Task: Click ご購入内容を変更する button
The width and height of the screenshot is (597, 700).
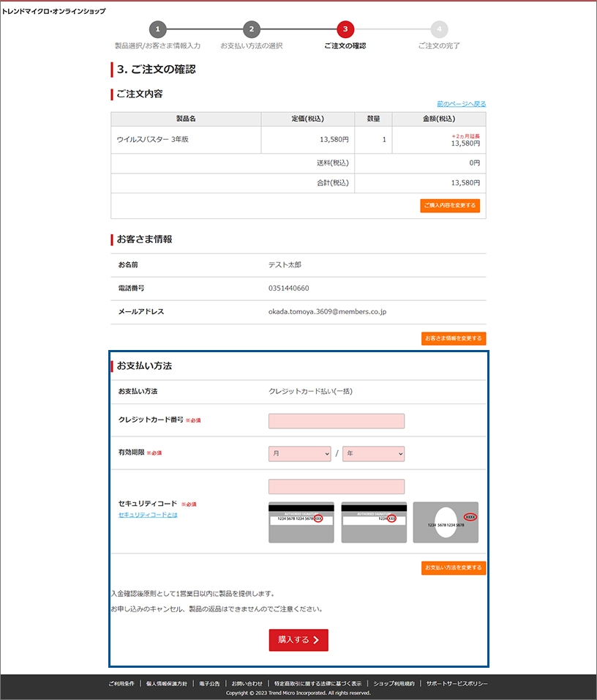Action: [450, 205]
